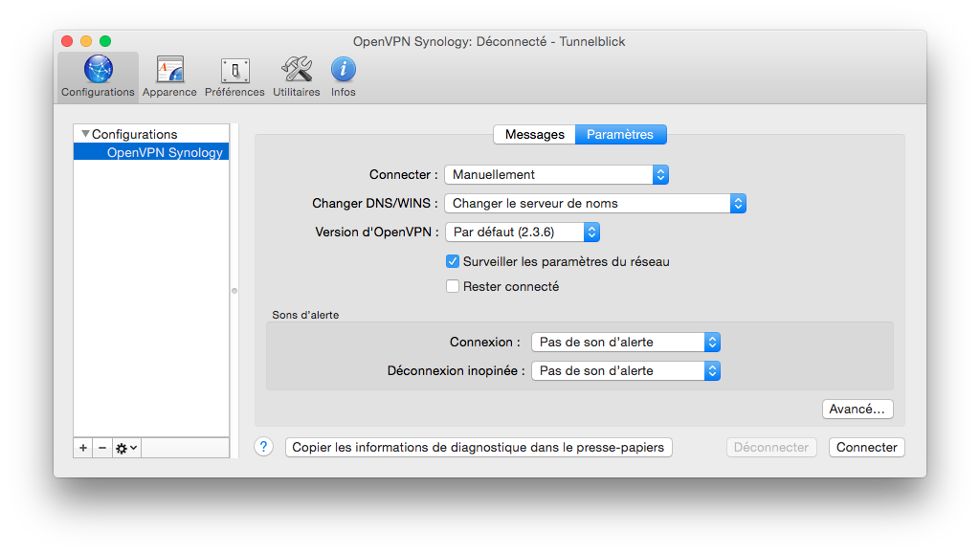
Task: Remove configuration with the minus button
Action: pos(102,448)
